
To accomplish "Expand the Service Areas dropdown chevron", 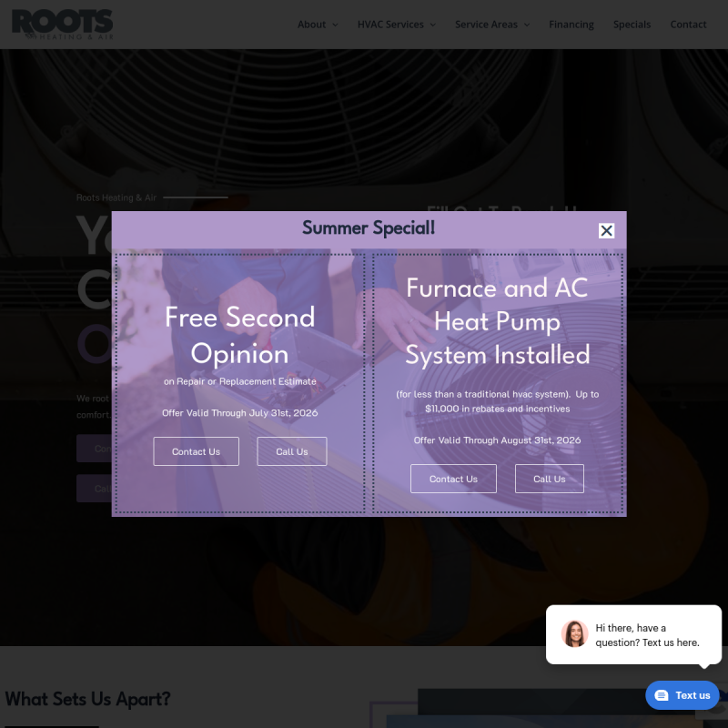I will click(x=527, y=25).
